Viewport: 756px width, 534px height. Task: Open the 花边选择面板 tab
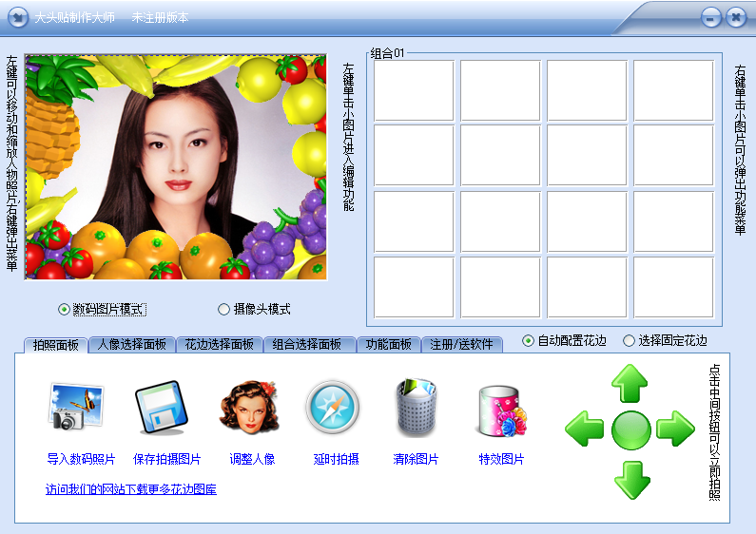coord(219,345)
